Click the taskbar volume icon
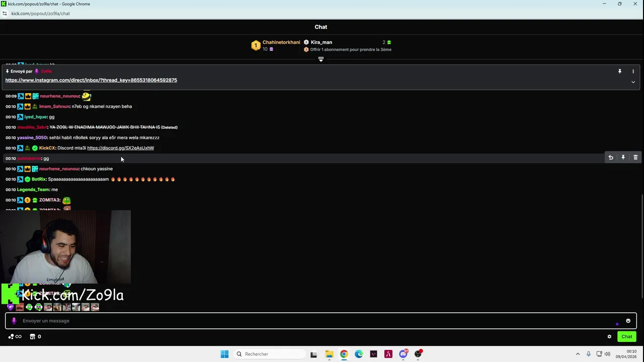Image resolution: width=644 pixels, height=362 pixels. [x=607, y=354]
